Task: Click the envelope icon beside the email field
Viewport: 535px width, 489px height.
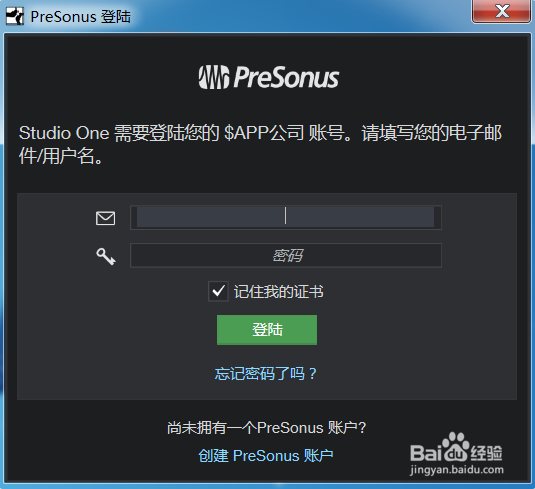Action: [x=105, y=218]
